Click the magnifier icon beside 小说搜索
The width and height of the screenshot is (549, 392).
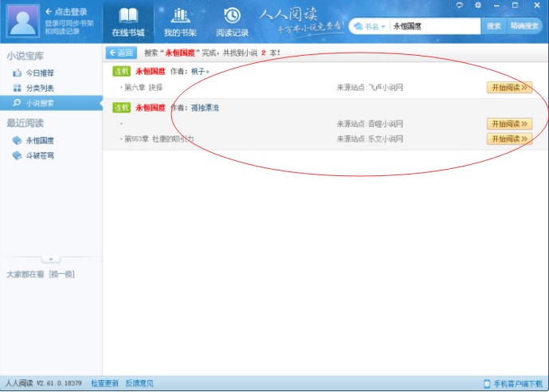click(17, 103)
